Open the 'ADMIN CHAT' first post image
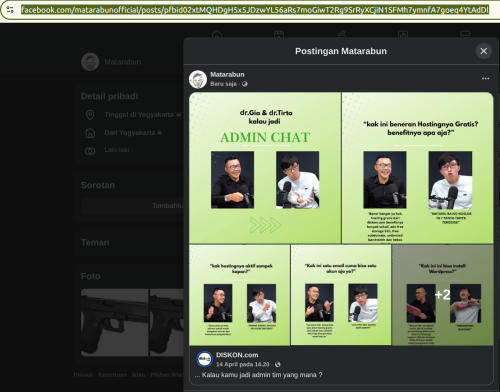The width and height of the screenshot is (500, 392). tap(265, 168)
